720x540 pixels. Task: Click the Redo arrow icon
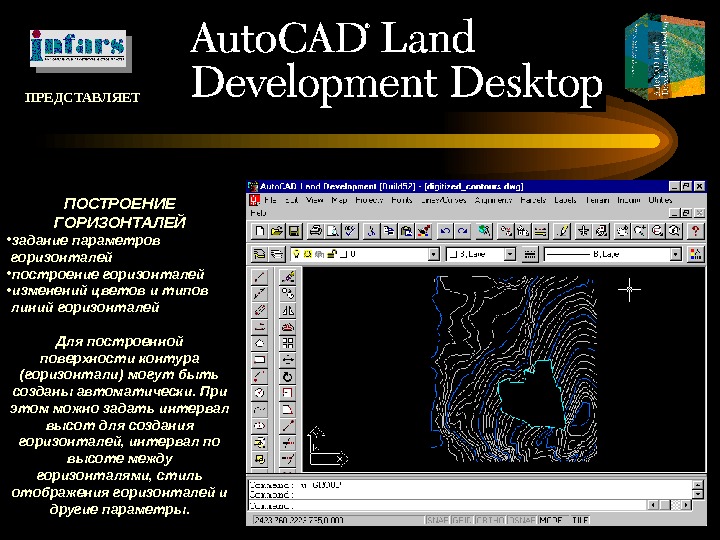pyautogui.click(x=462, y=231)
